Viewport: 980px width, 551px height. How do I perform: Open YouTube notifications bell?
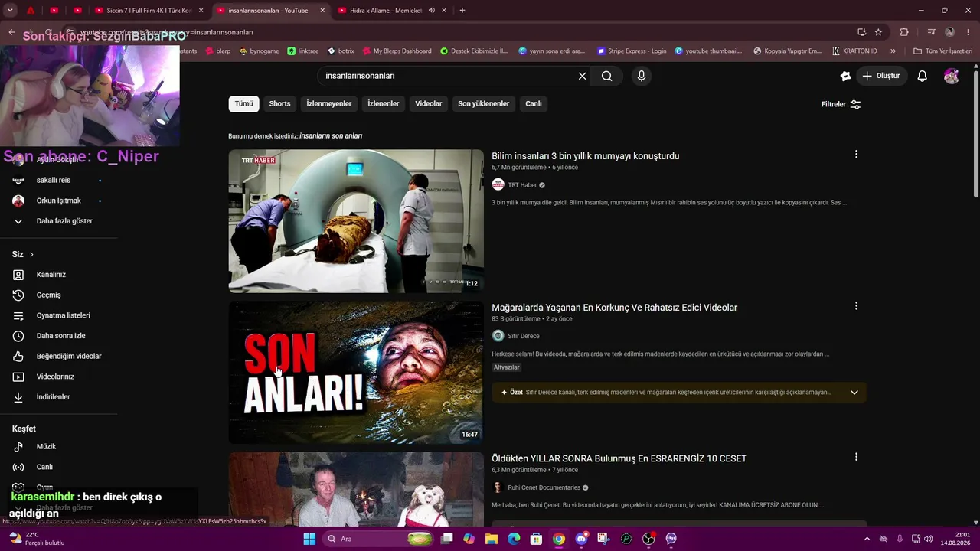click(923, 76)
